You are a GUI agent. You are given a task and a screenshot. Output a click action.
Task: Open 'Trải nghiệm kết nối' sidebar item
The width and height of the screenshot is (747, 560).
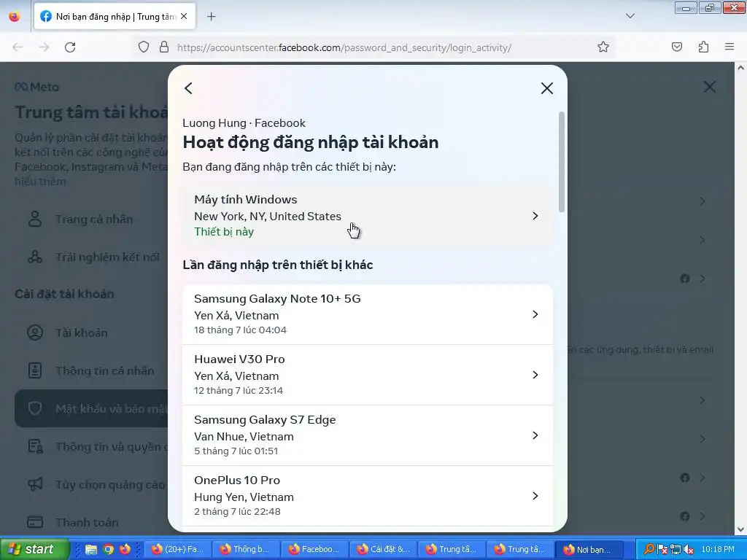[91, 257]
